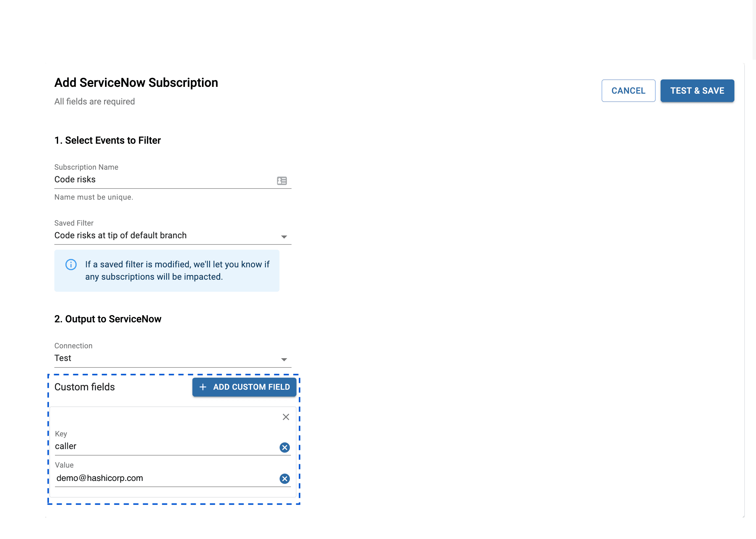Image resolution: width=756 pixels, height=539 pixels.
Task: Open the Saved Filter dropdown arrow
Action: [x=284, y=237]
